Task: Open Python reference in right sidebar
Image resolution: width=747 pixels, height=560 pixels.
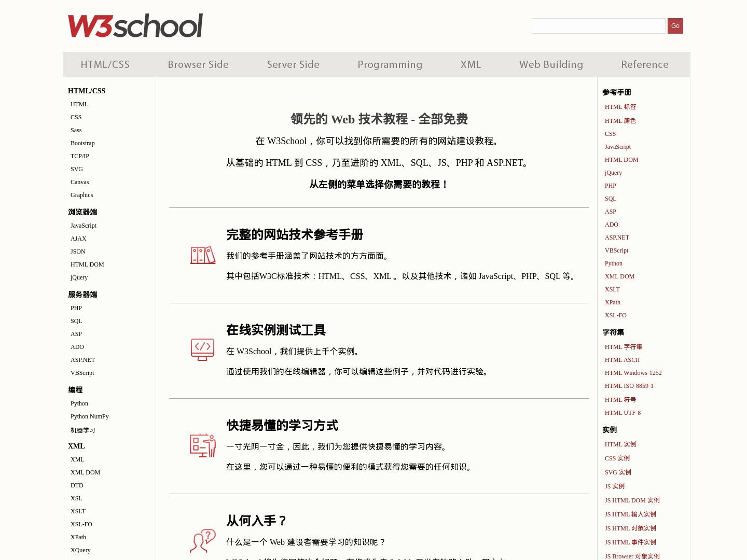Action: pyautogui.click(x=614, y=263)
